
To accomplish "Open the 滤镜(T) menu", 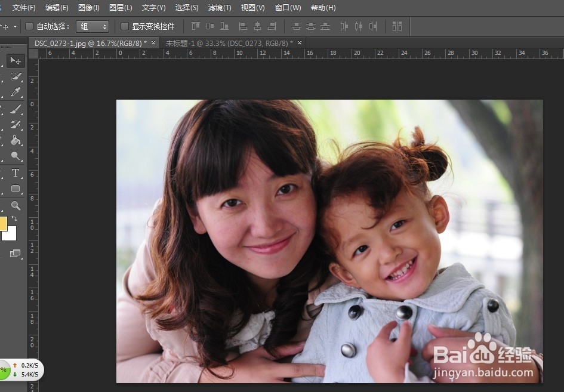I will click(x=220, y=8).
